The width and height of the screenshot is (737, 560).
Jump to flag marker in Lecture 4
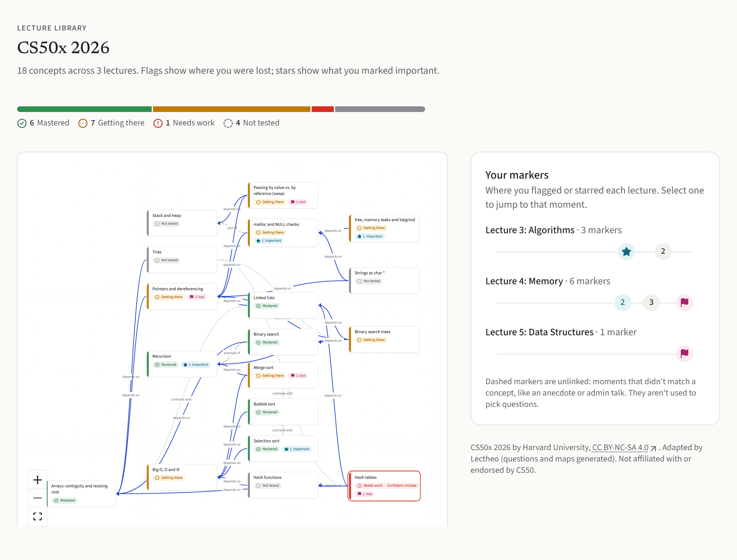[x=685, y=303]
